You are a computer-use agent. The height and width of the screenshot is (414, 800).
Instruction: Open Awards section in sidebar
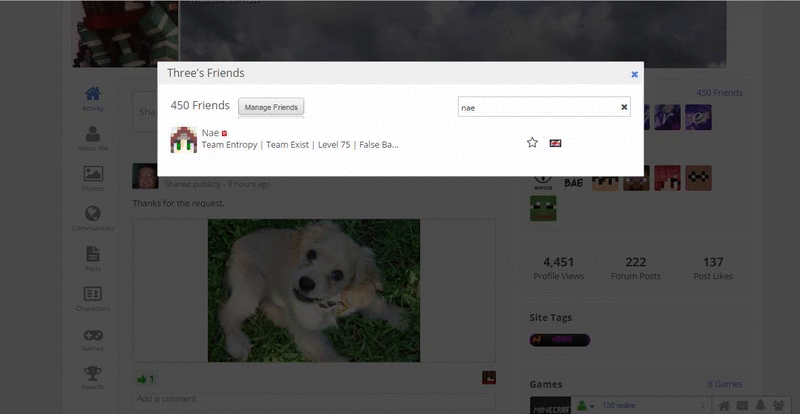[x=93, y=378]
